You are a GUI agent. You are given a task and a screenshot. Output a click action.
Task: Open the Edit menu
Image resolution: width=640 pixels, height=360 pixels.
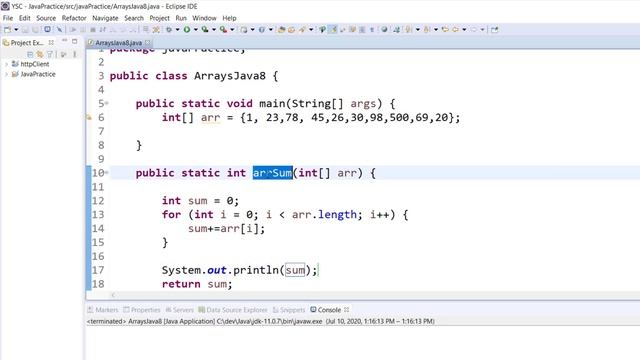point(24,18)
